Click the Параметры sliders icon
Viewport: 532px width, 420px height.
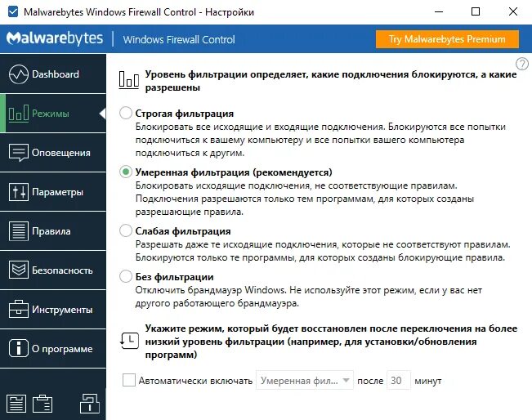point(18,192)
